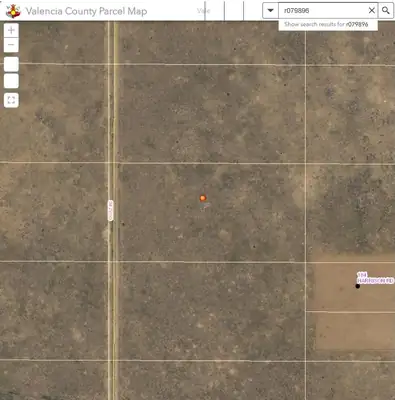Click the blank square button below zoom out

(11, 64)
